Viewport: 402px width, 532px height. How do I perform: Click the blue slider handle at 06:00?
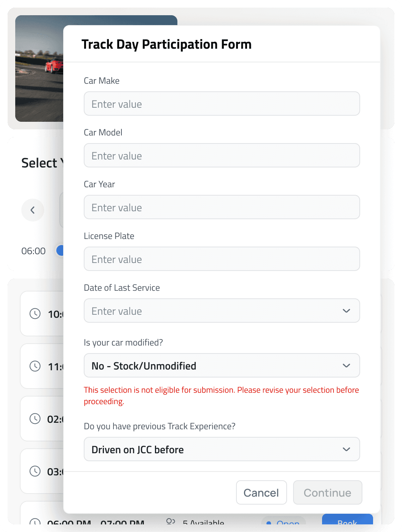(x=62, y=250)
